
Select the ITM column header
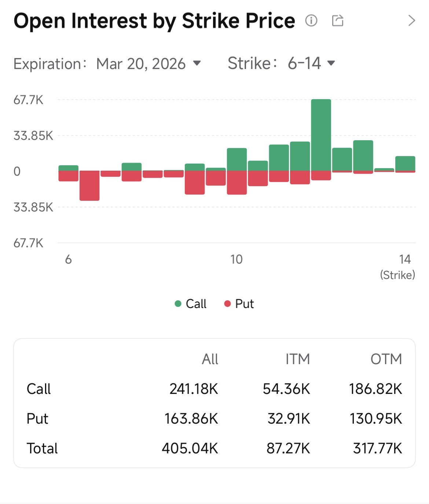pos(298,359)
